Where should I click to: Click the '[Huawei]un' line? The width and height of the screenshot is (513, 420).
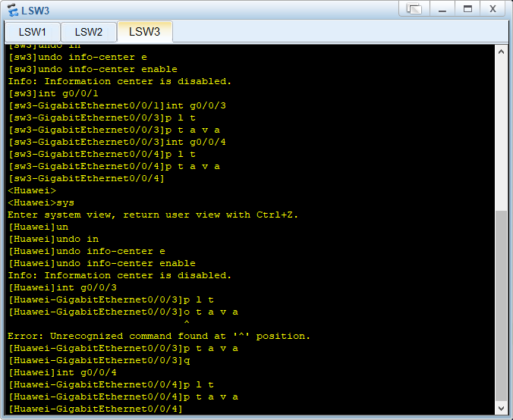(38, 227)
